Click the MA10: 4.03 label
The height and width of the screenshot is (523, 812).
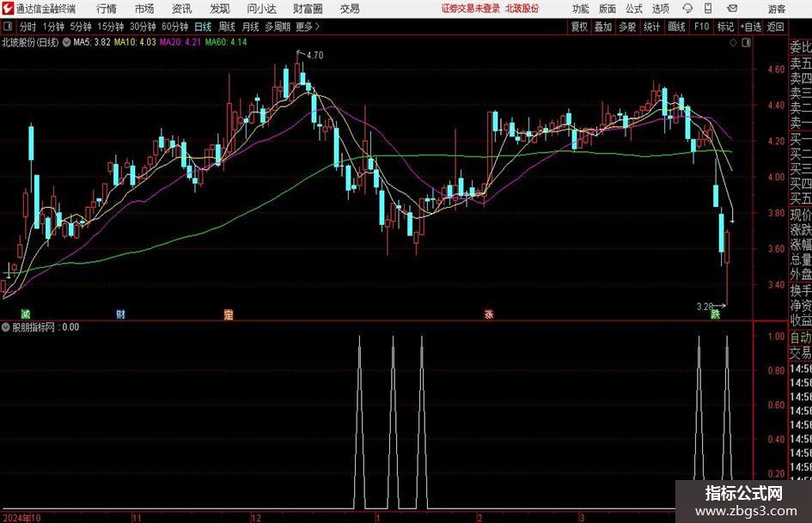click(135, 42)
